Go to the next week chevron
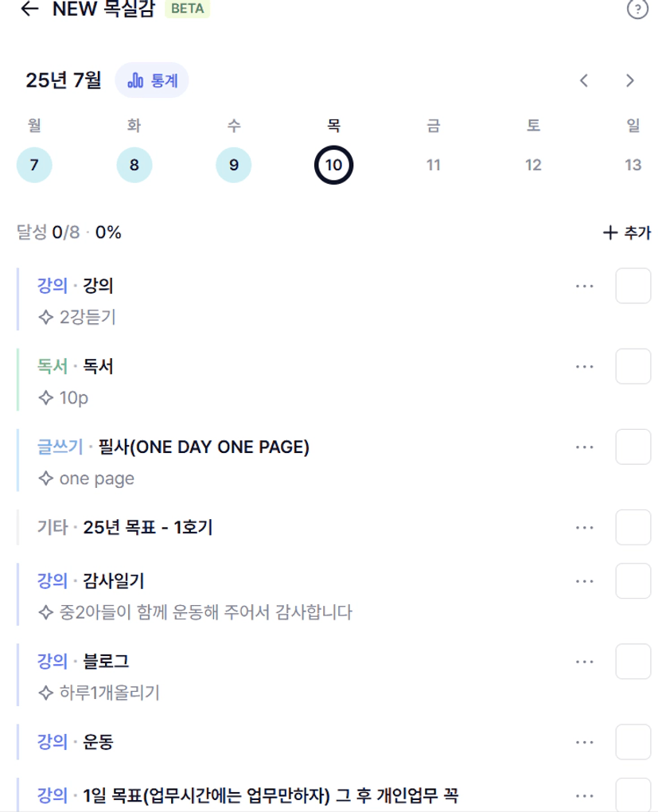This screenshot has width=658, height=812. (629, 80)
